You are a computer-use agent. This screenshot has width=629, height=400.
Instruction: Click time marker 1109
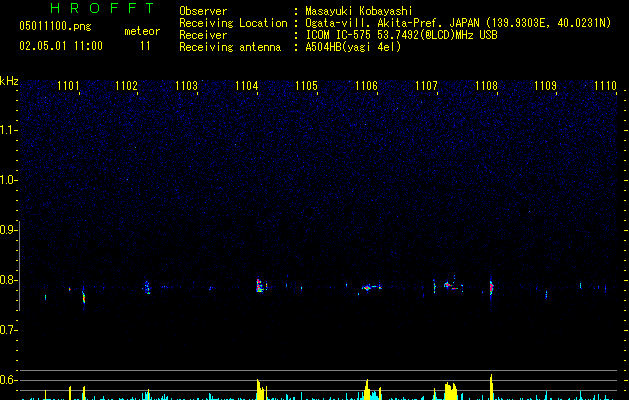click(x=546, y=86)
